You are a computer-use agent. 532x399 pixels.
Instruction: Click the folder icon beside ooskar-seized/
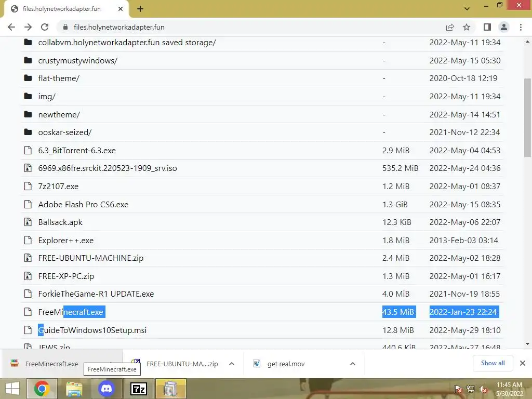(28, 132)
